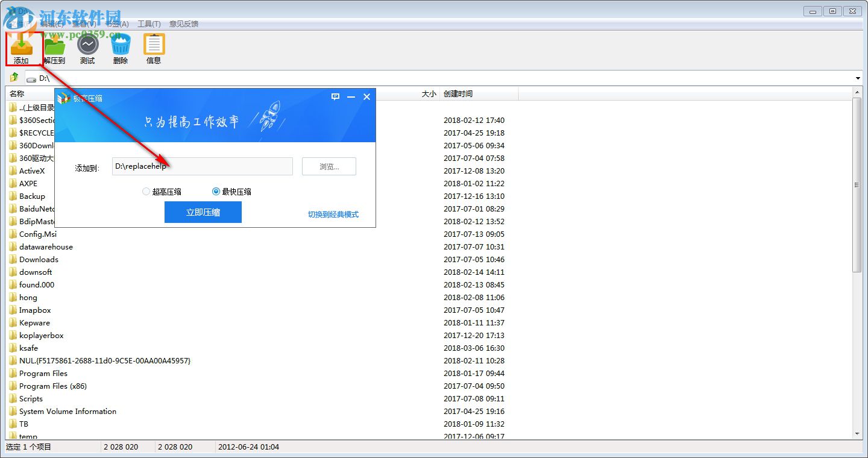This screenshot has height=458, width=868.
Task: Click the drive icon in the address bar
Action: pos(31,78)
